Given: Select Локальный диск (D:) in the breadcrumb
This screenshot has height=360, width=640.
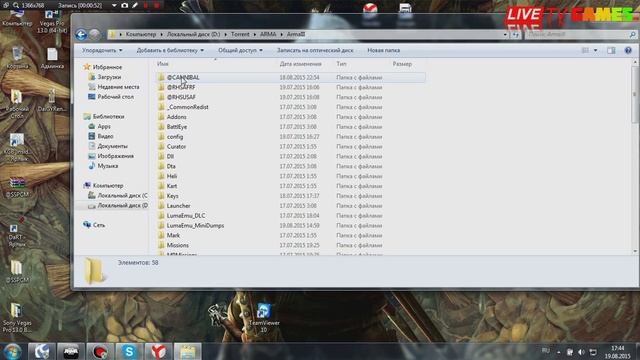Looking at the screenshot, I should (x=193, y=34).
